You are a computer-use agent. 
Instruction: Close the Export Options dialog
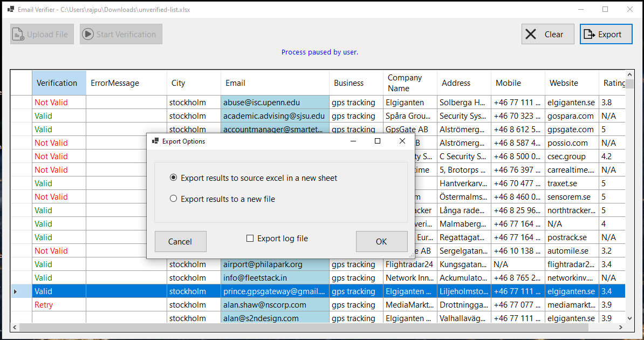[x=402, y=141]
